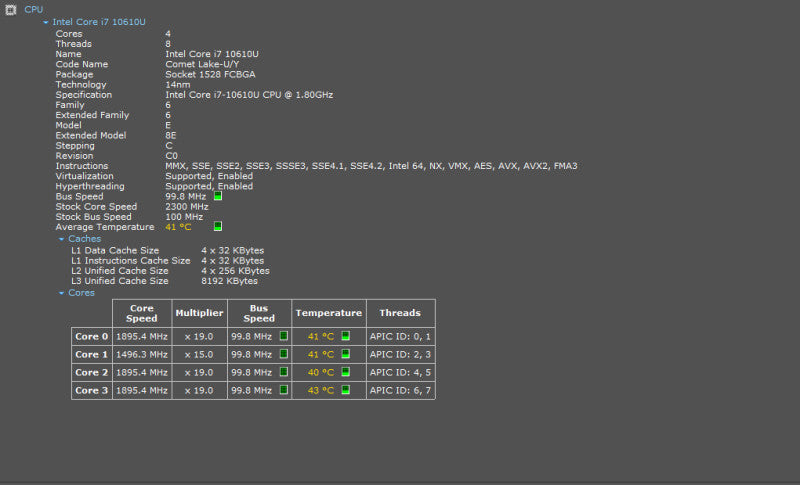The width and height of the screenshot is (800, 485).
Task: Click Core 1 temperature graph icon
Action: 345,354
